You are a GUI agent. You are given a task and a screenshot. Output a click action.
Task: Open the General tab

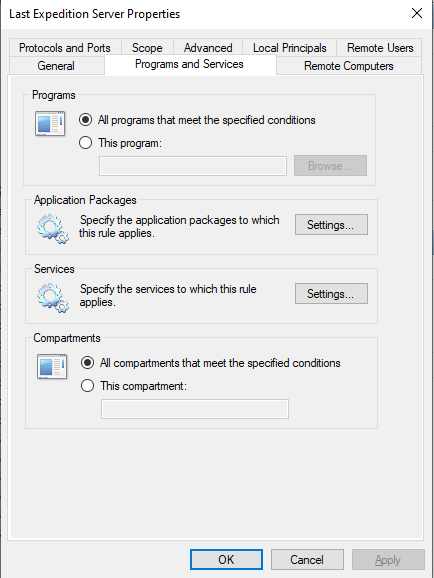click(56, 66)
